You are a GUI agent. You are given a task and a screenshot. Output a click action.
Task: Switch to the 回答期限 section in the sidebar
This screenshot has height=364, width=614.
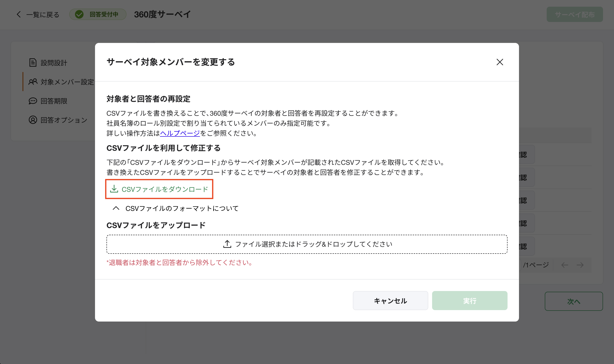click(54, 101)
